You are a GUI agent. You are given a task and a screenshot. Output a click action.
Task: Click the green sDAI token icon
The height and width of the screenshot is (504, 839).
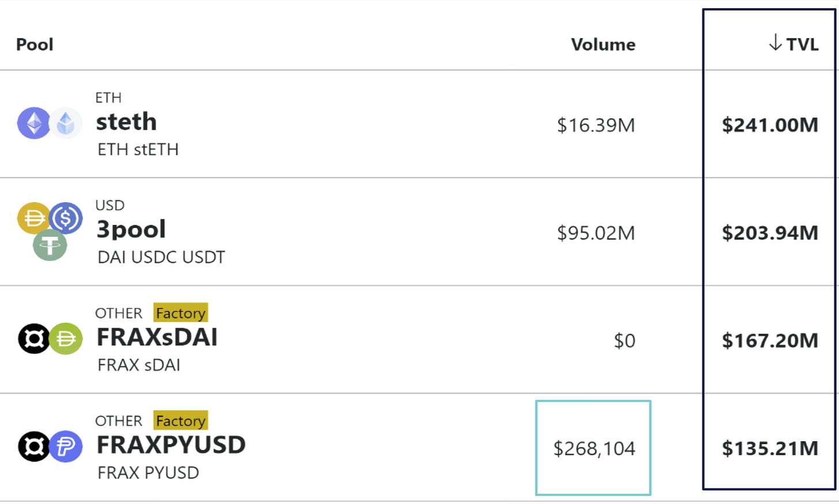click(x=66, y=339)
